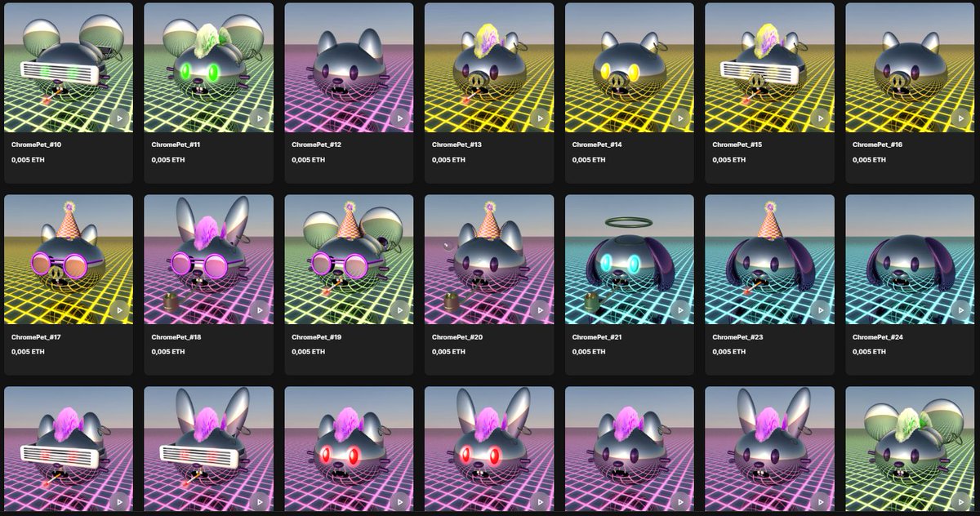Play the ChromePet_#19 animation
Screen dimensions: 980x516
click(x=400, y=310)
